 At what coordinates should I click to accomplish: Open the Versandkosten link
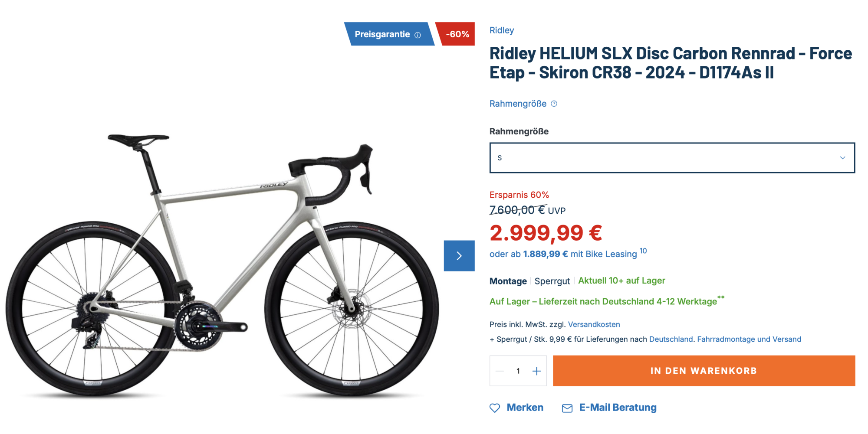click(x=594, y=324)
